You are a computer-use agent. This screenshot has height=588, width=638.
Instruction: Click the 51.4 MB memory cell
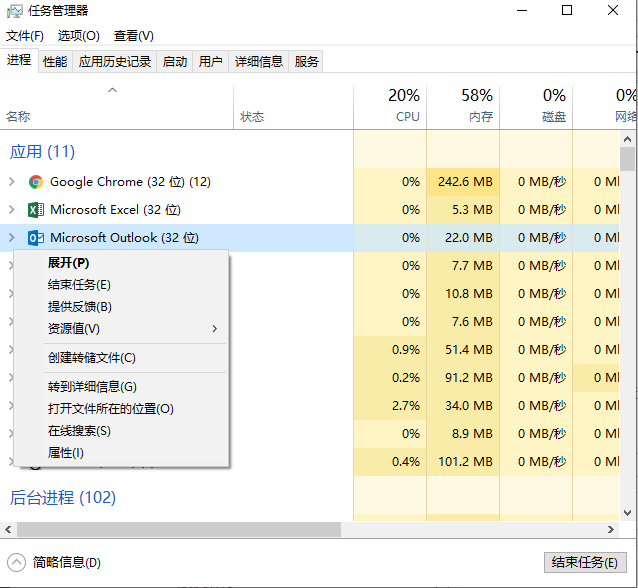click(x=463, y=350)
